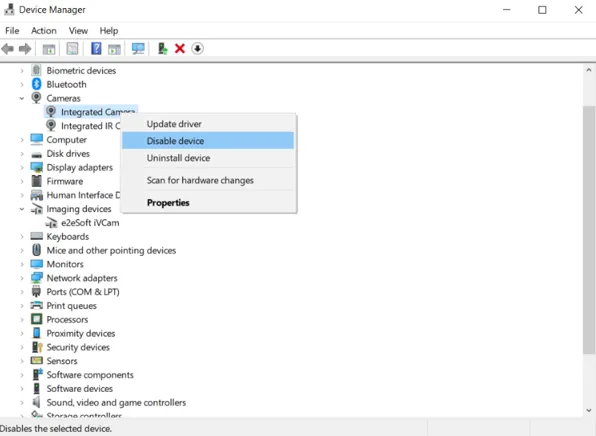Expand the Software components node
The width and height of the screenshot is (596, 436).
click(x=22, y=375)
